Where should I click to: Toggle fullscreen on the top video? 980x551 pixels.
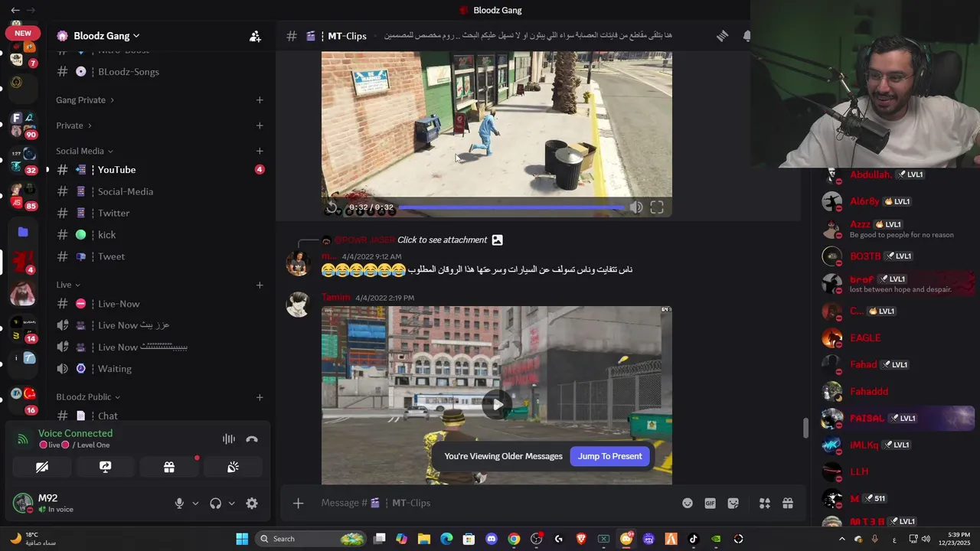click(657, 207)
